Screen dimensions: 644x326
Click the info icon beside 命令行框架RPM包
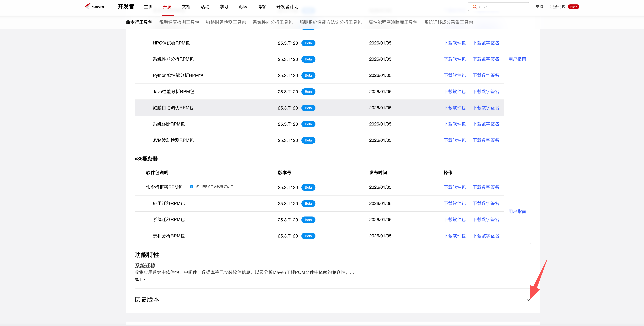191,187
